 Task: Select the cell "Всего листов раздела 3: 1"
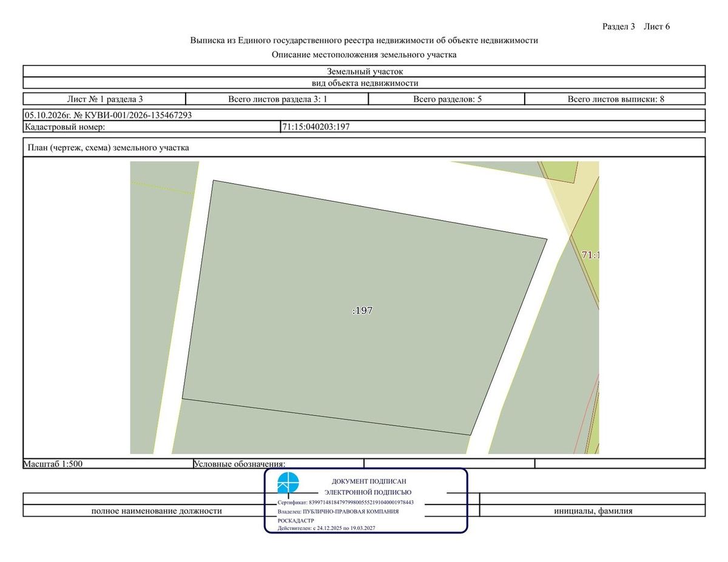click(x=277, y=99)
